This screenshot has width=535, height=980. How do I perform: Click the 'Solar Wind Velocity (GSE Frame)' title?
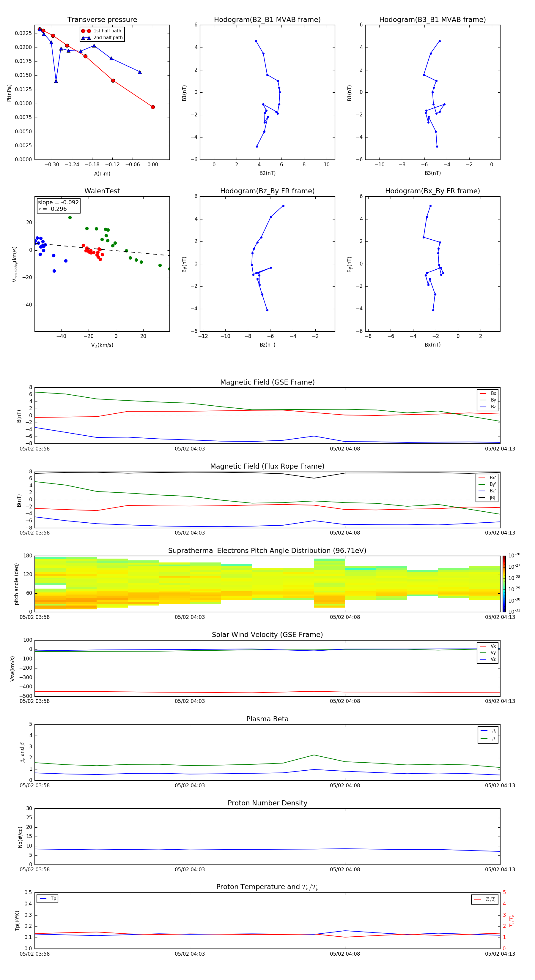(267, 635)
